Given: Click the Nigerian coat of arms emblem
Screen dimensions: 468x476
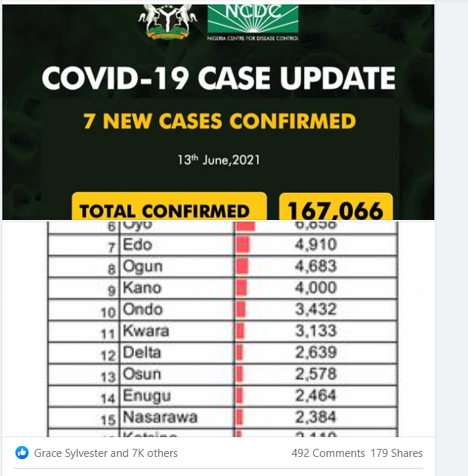Looking at the screenshot, I should (x=168, y=22).
